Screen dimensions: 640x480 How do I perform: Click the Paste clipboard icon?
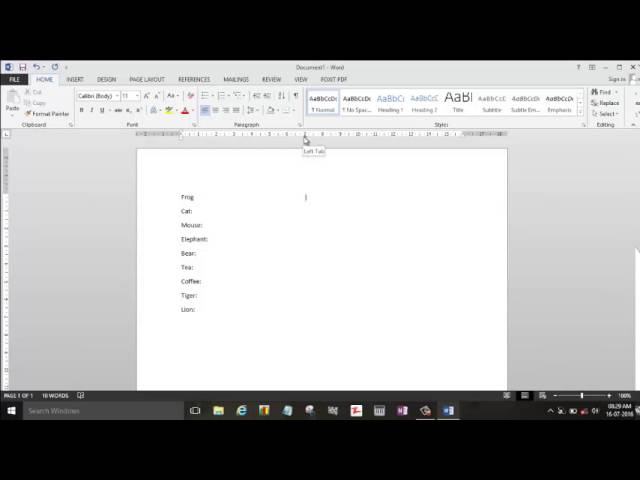[x=12, y=99]
